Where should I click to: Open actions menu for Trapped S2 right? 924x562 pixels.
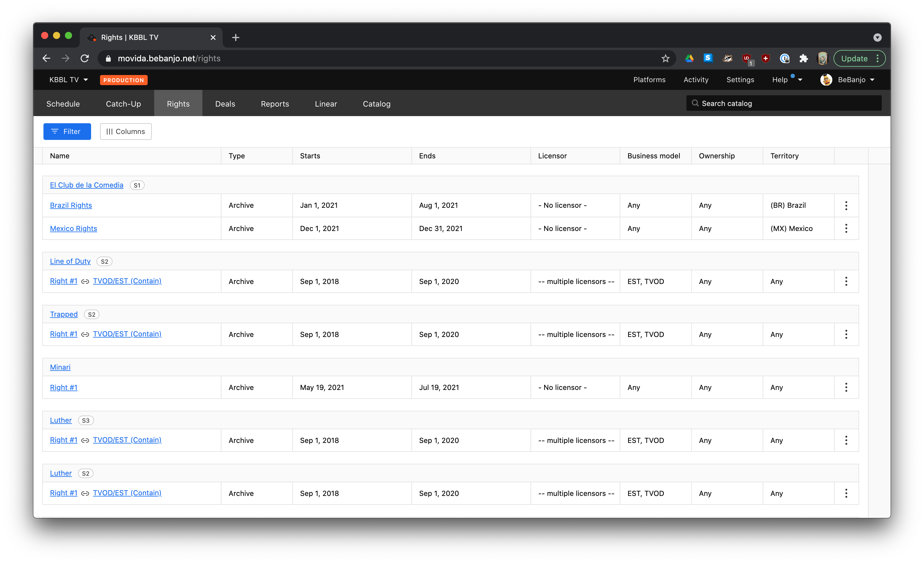pos(846,334)
